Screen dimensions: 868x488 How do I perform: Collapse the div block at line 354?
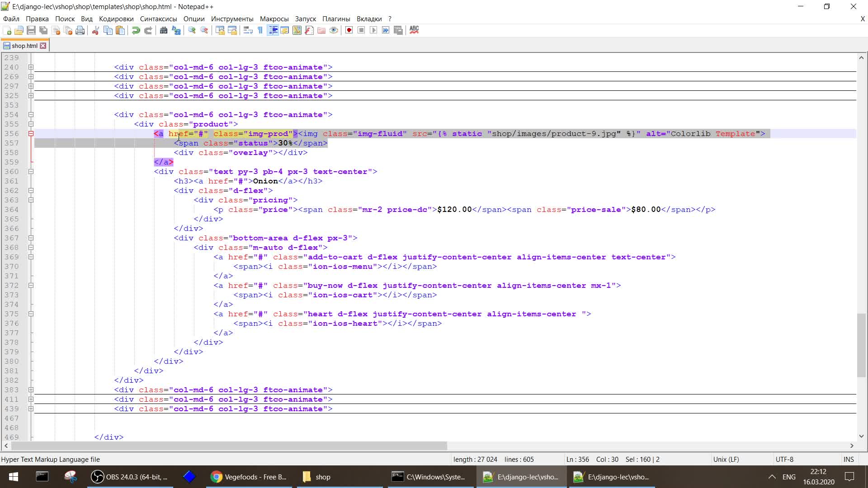[31, 114]
